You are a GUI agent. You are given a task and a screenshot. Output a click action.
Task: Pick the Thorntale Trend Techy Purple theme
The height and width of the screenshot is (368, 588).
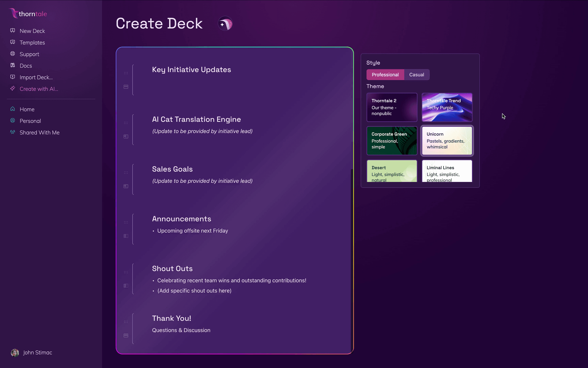point(447,107)
